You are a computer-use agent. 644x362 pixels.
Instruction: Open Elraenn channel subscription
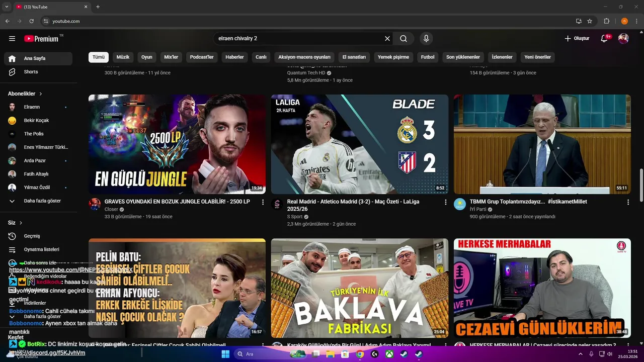[x=38, y=107]
